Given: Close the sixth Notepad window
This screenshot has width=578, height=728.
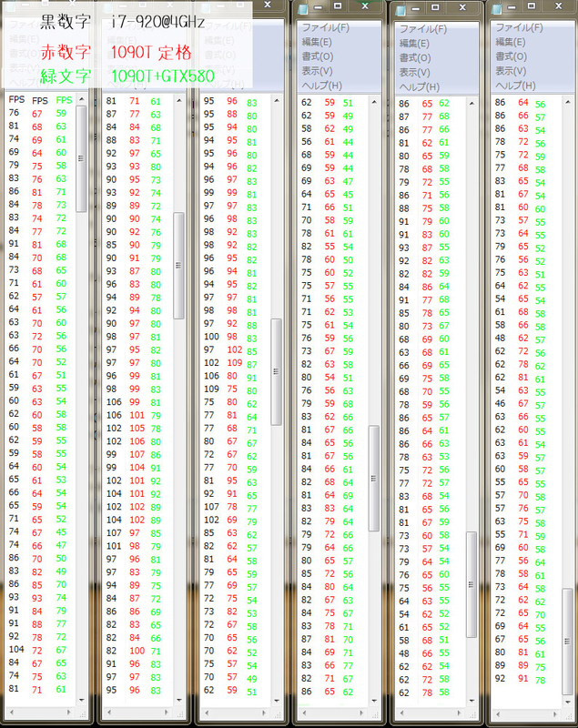Looking at the screenshot, I should (559, 6).
